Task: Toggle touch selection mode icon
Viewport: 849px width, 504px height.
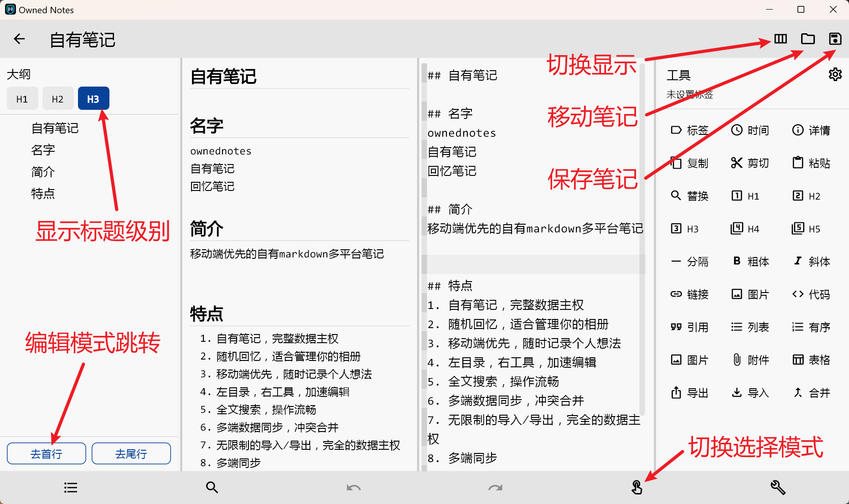Action: pos(637,488)
